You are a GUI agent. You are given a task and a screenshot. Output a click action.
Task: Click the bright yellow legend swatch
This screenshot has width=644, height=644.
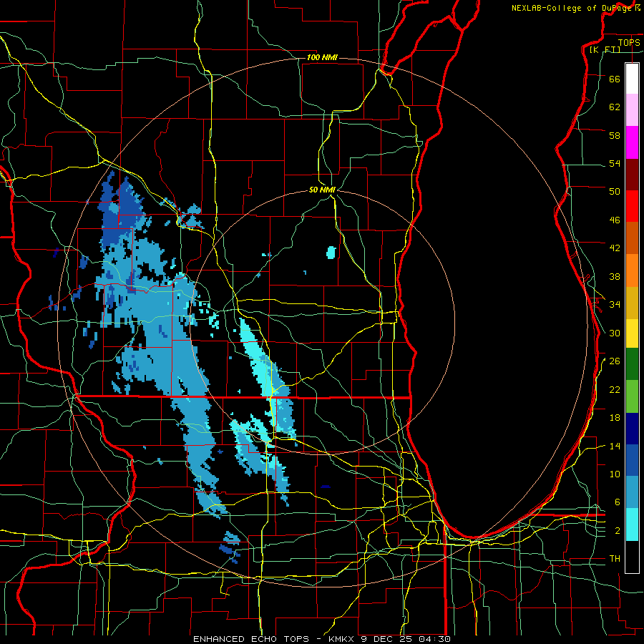632,333
